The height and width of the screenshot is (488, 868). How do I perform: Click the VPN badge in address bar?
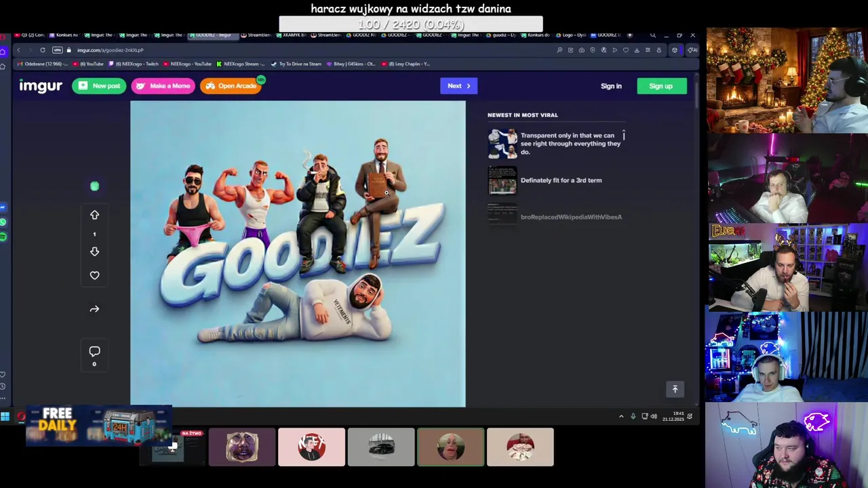click(58, 50)
